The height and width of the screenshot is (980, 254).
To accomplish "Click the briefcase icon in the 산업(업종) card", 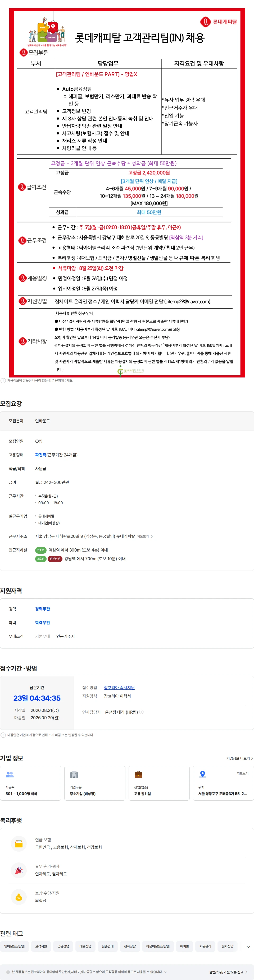I will [138, 774].
